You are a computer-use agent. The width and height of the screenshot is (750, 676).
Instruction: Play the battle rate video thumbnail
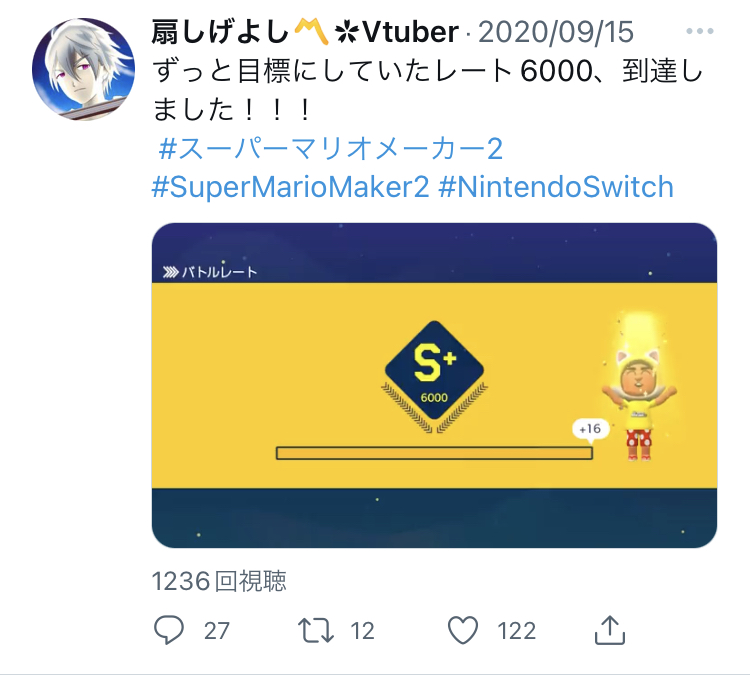pyautogui.click(x=434, y=385)
